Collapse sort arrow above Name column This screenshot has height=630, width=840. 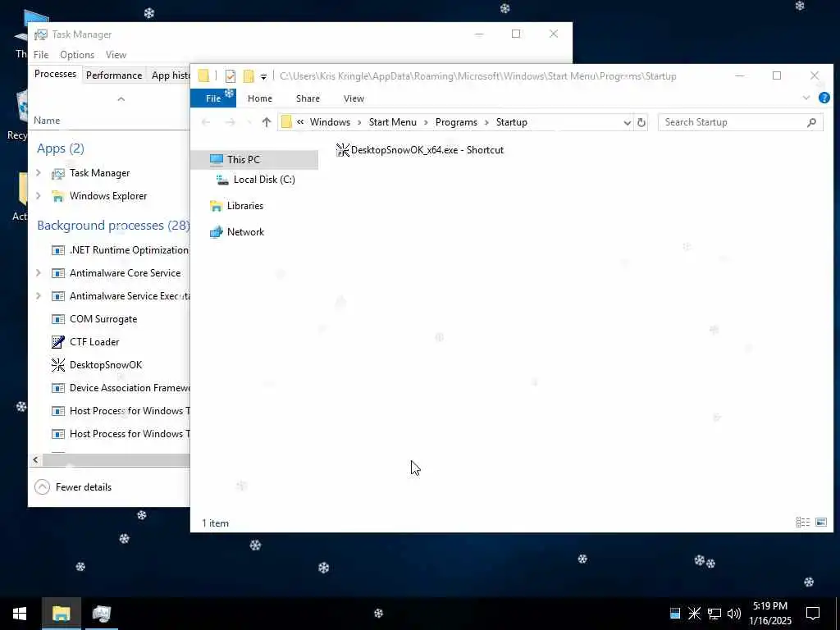[121, 99]
